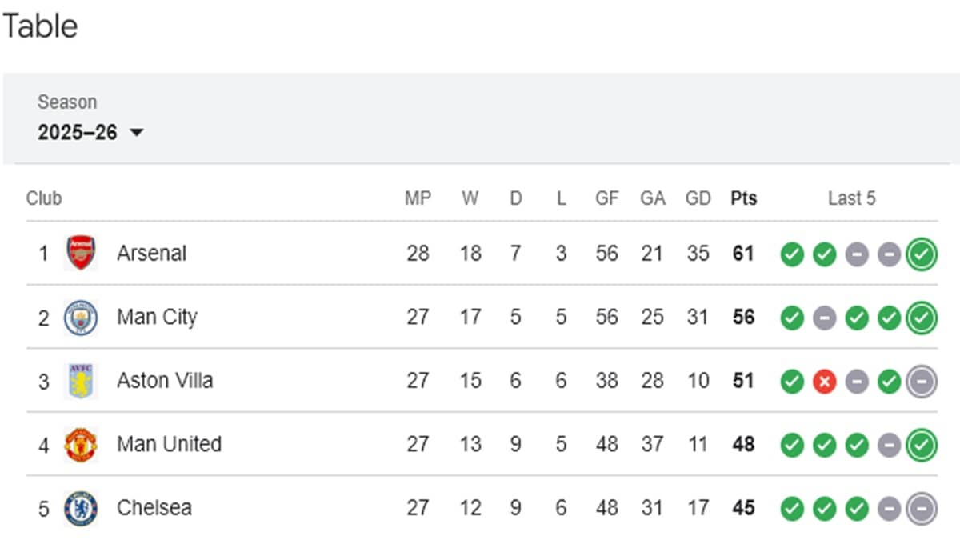960x560 pixels.
Task: Click the Pts column header
Action: click(743, 198)
